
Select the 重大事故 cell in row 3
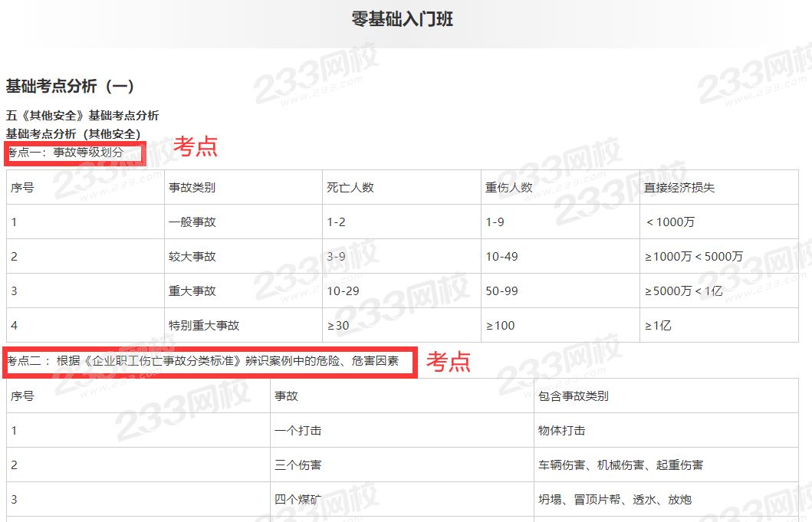[192, 291]
